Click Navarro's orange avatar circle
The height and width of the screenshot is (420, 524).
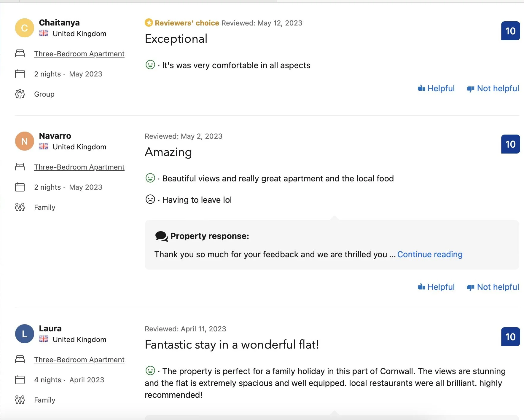24,141
